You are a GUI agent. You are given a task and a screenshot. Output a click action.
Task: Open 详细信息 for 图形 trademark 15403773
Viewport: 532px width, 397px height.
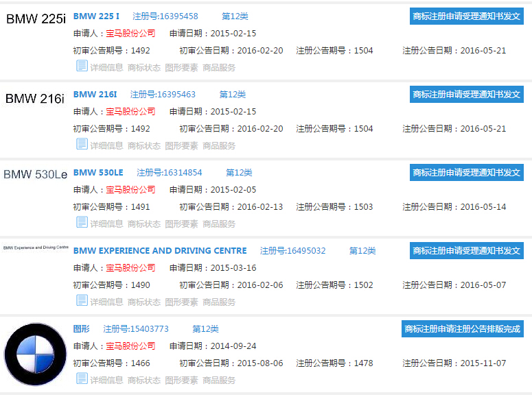pos(106,380)
